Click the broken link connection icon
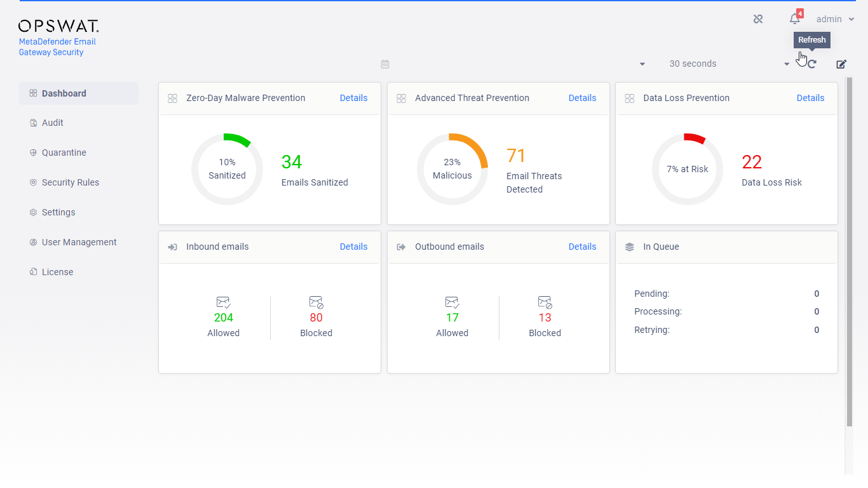This screenshot has width=868, height=488. click(758, 19)
